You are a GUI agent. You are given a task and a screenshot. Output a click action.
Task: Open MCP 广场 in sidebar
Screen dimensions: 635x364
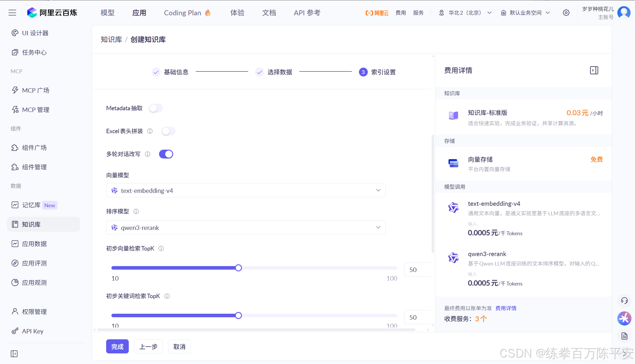[36, 90]
